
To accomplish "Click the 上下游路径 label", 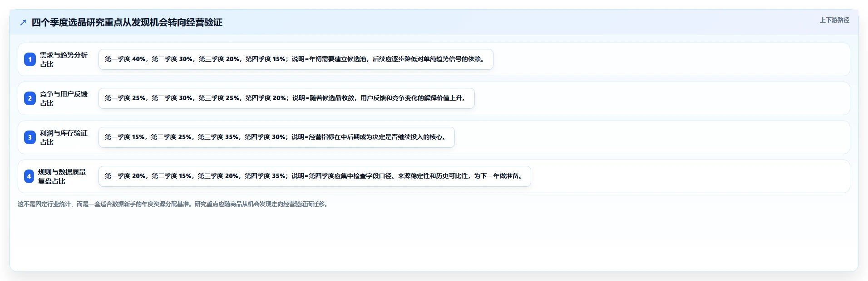I will [834, 20].
